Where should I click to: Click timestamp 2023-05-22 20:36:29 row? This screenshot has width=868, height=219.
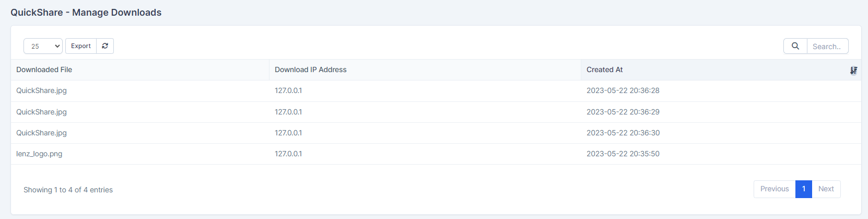[x=623, y=112]
